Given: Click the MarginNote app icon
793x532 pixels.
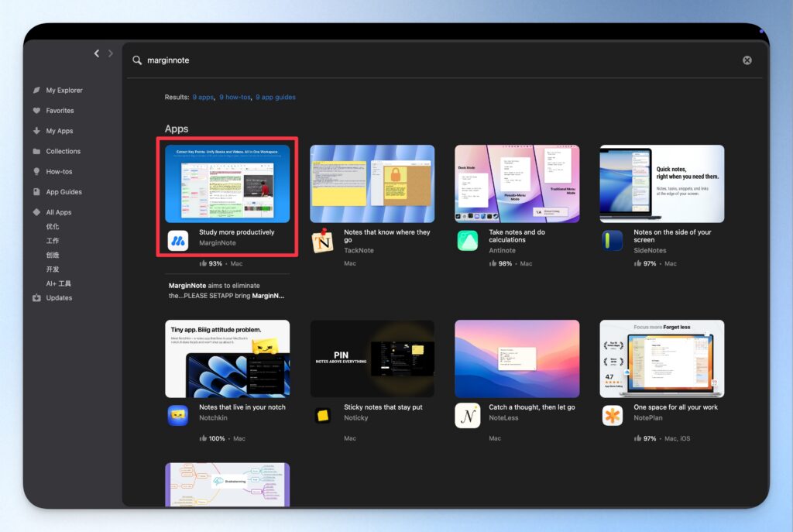Looking at the screenshot, I should pyautogui.click(x=178, y=241).
